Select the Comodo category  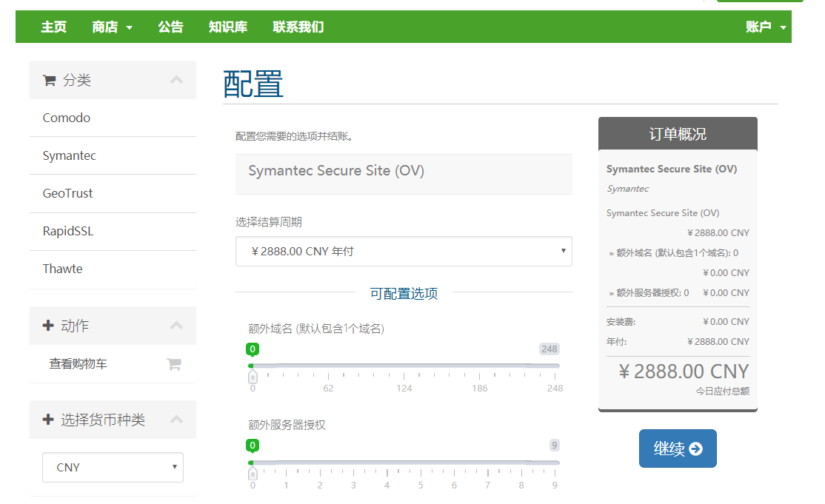point(67,118)
